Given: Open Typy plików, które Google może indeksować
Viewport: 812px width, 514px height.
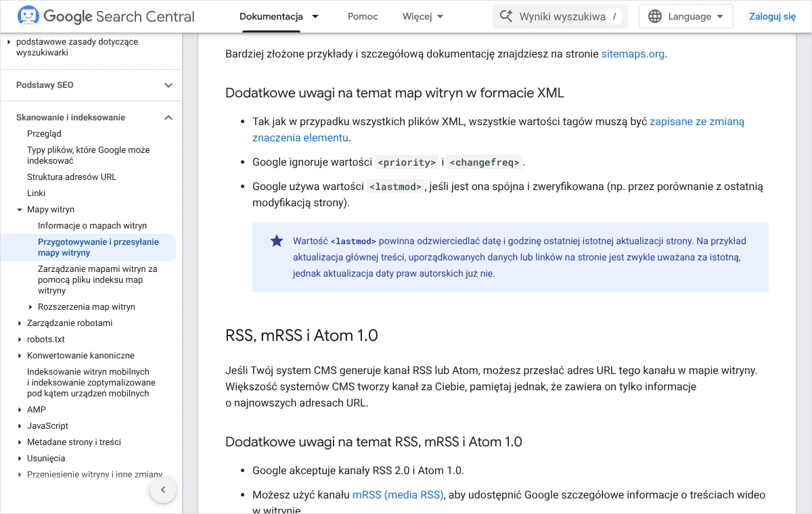Looking at the screenshot, I should pos(89,156).
